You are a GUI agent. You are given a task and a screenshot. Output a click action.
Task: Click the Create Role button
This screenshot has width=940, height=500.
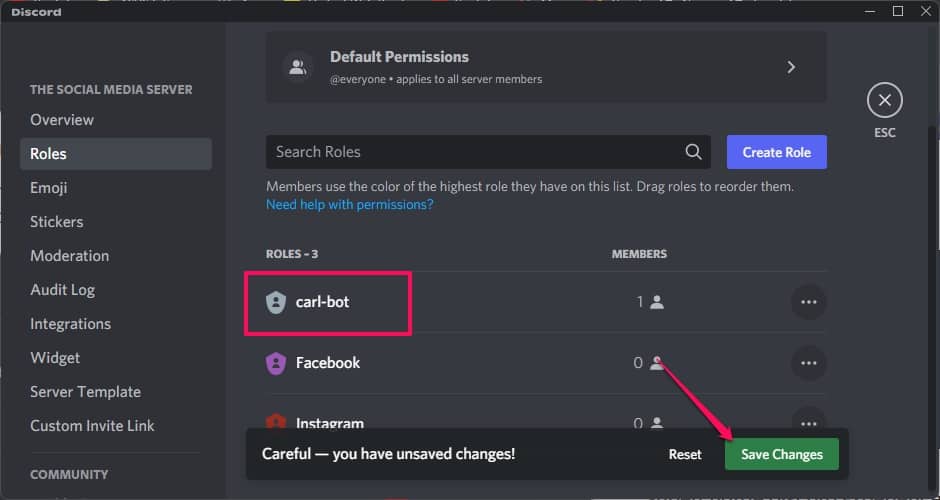[776, 152]
